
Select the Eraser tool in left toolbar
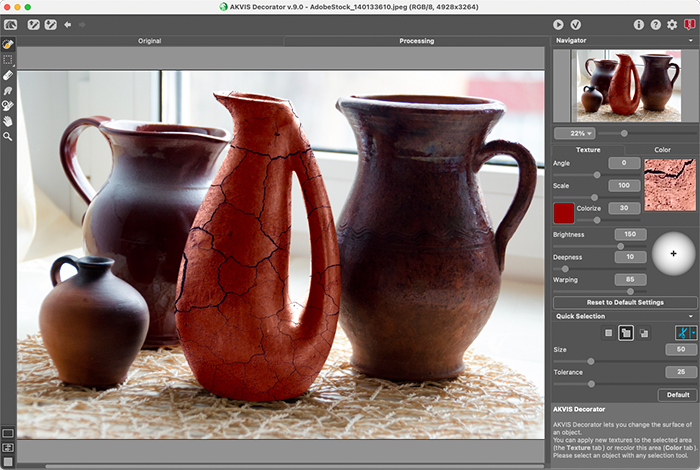tap(8, 75)
